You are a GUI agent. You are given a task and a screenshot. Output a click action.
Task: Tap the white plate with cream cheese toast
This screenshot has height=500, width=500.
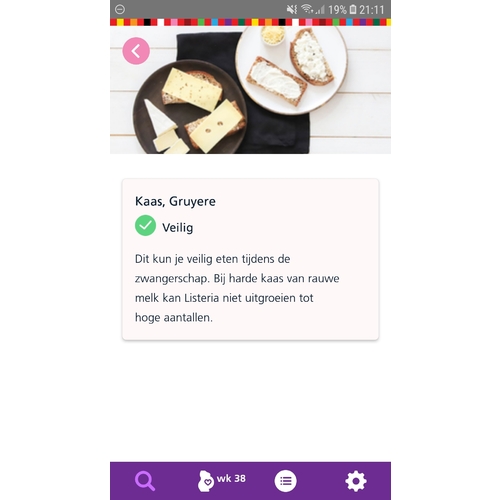point(292,68)
